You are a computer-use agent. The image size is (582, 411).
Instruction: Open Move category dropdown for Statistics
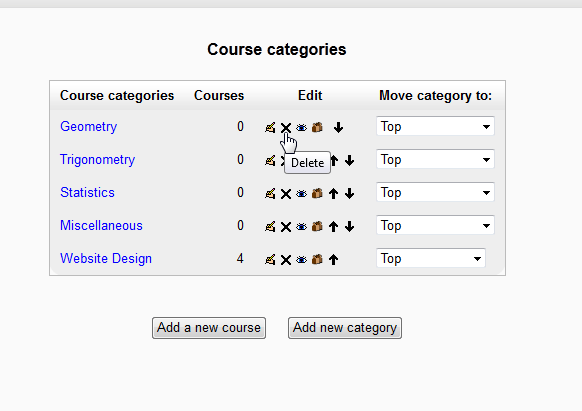435,192
